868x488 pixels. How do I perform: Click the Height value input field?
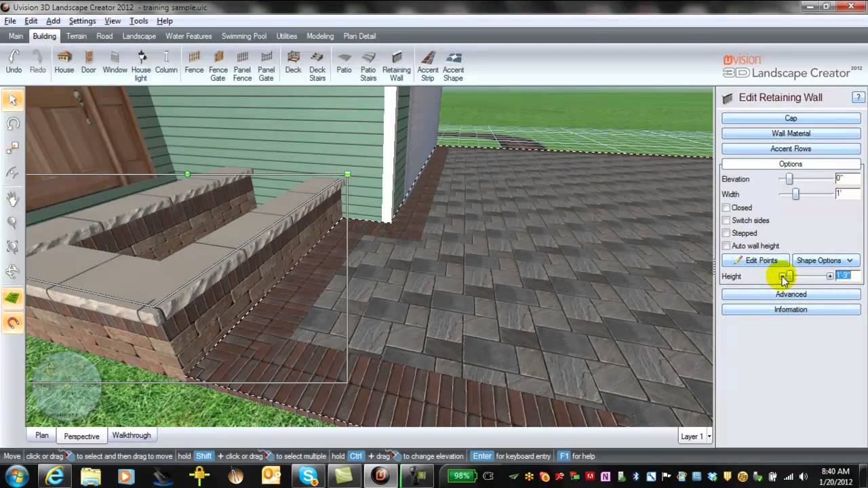pos(848,276)
